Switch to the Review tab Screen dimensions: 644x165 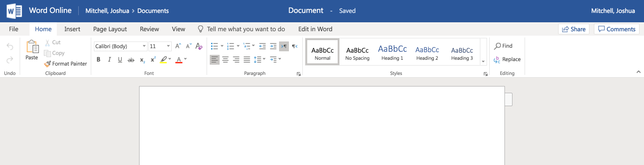(x=149, y=29)
